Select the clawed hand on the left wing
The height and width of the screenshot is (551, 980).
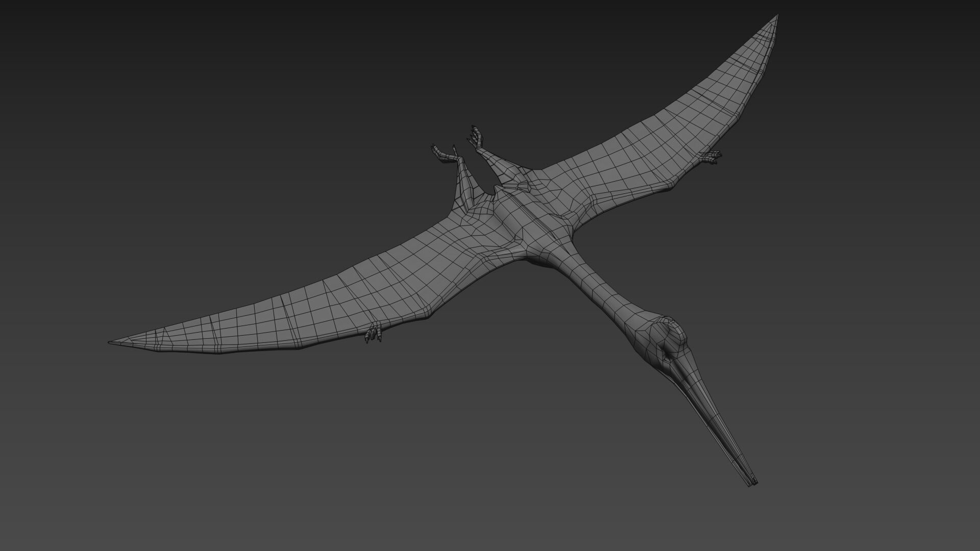(374, 333)
